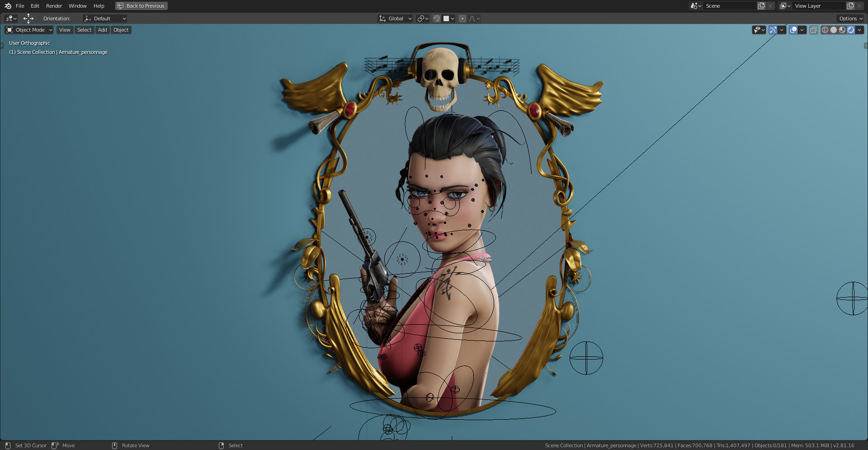Toggle the show gizmo button
Screen dimensions: 868x450
coord(773,30)
